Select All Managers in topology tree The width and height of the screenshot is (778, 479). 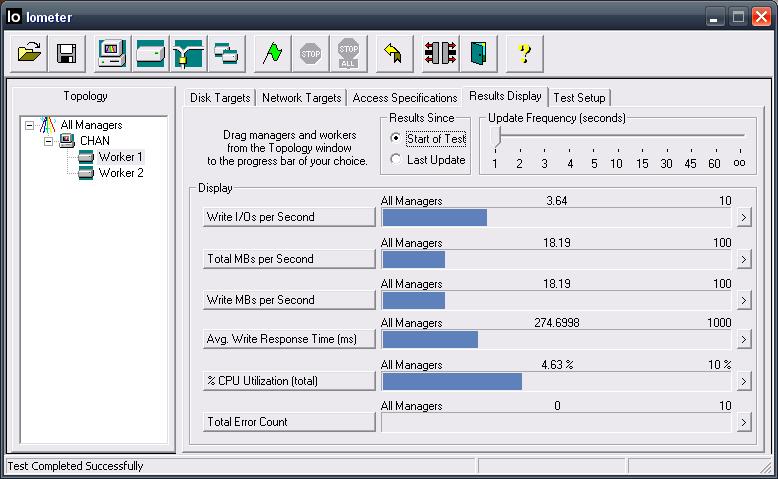pos(91,125)
